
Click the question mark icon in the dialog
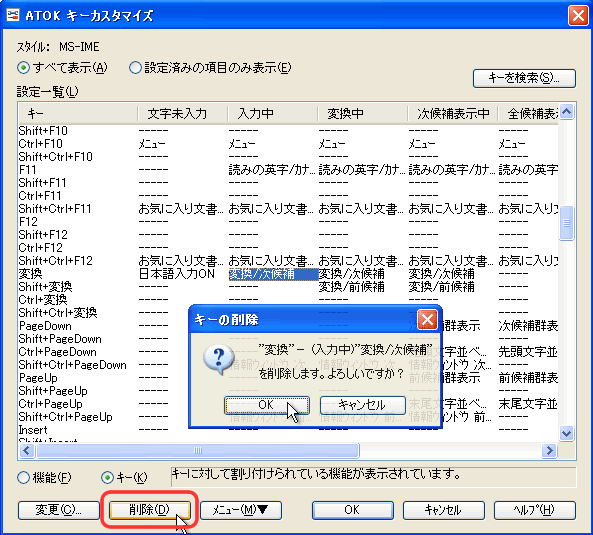coord(219,359)
